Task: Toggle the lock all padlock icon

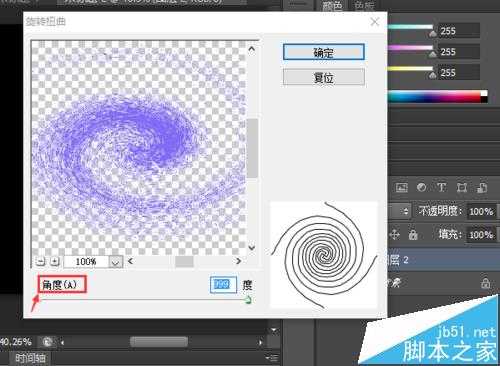Action: (413, 235)
